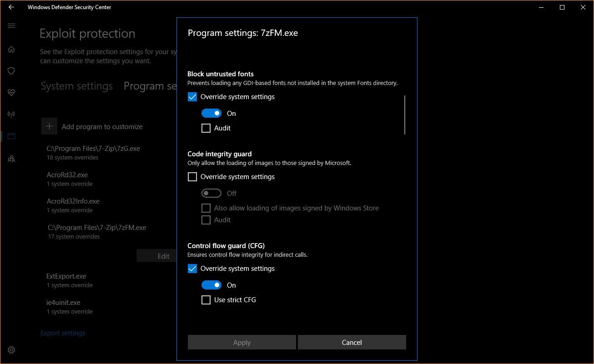
Task: Open the Home section icon
Action: (11, 49)
